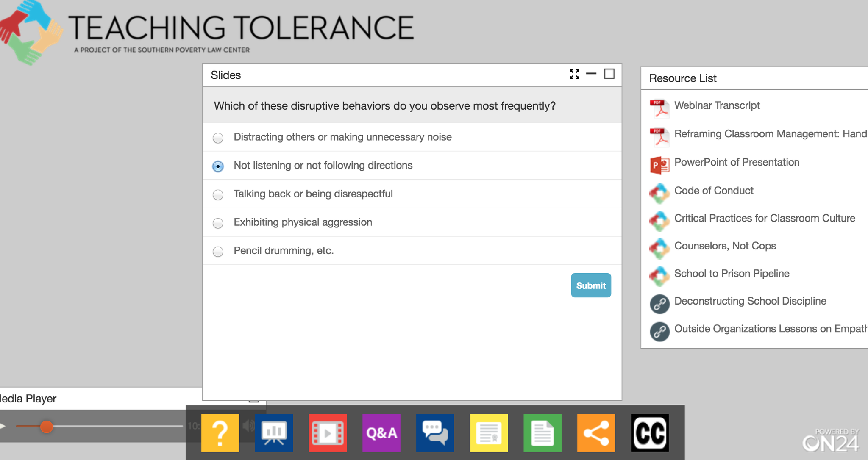Toggle closed captions with CC icon

click(650, 433)
